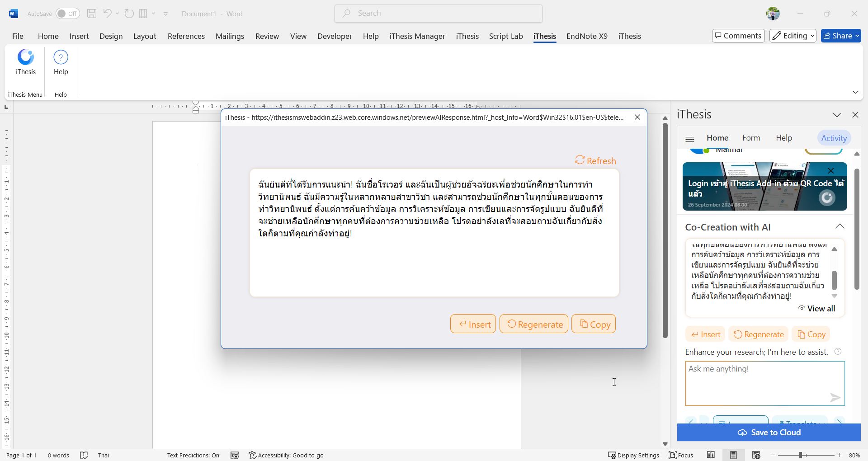The height and width of the screenshot is (461, 868).
Task: Zoom out with the minus button
Action: [773, 455]
